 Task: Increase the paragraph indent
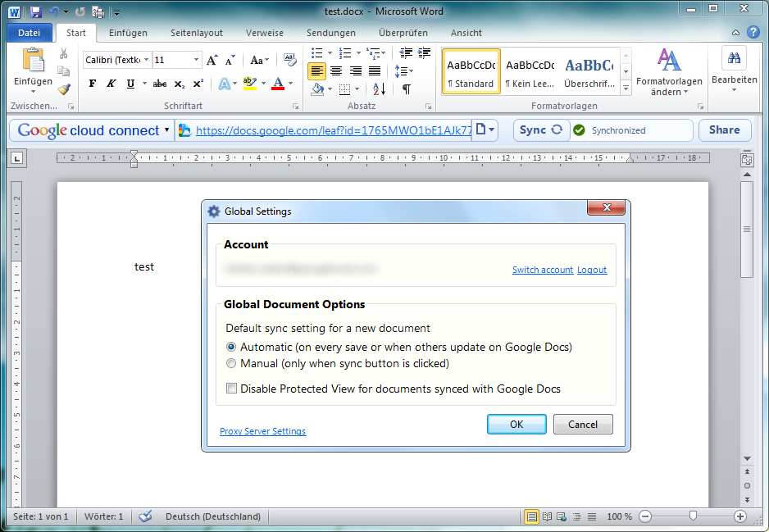tap(424, 53)
